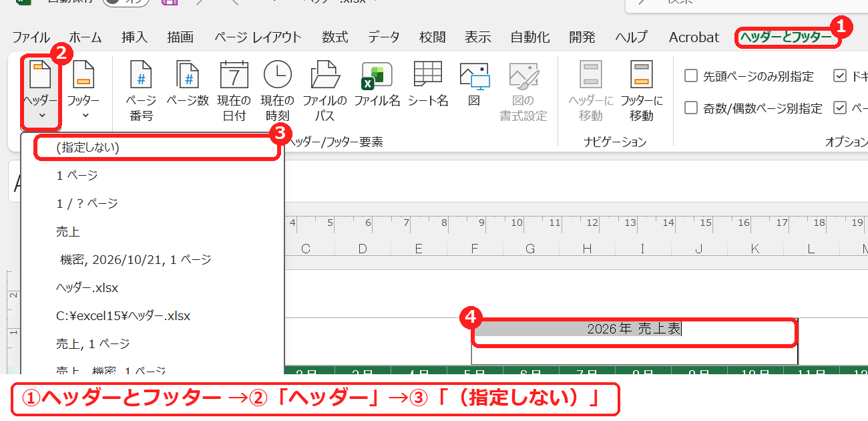Toggle the checked ペー… option checkbox
The height and width of the screenshot is (421, 868).
(840, 107)
